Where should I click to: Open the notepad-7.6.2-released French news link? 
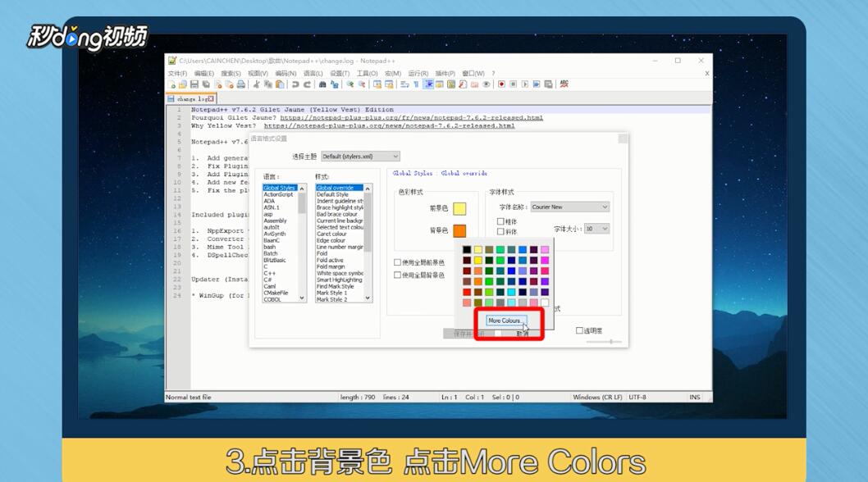tap(411, 117)
